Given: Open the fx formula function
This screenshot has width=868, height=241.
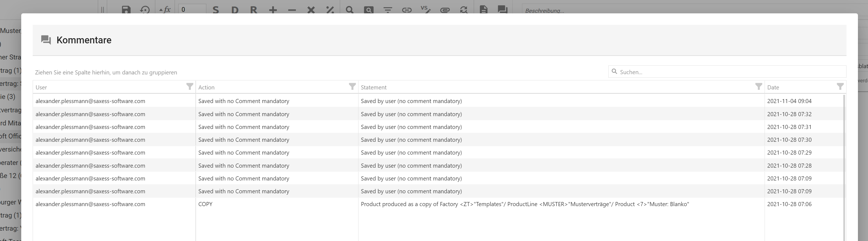Looking at the screenshot, I should pos(165,10).
